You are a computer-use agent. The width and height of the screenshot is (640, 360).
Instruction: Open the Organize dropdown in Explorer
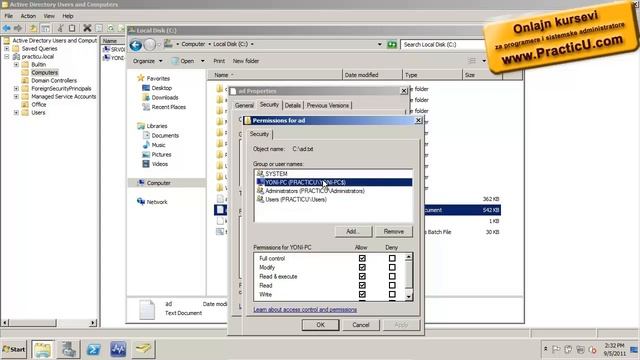point(147,61)
